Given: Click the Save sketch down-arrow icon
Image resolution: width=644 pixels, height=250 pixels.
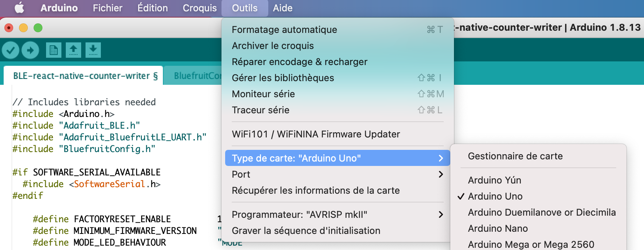Looking at the screenshot, I should point(93,50).
